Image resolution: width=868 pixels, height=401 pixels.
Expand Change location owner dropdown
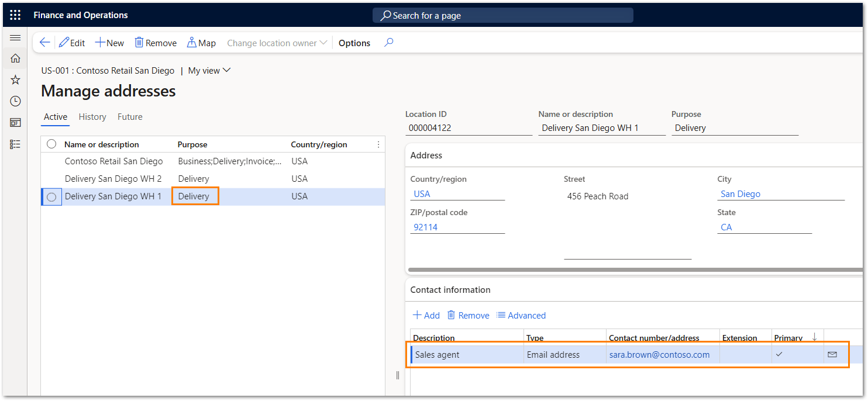pyautogui.click(x=277, y=43)
